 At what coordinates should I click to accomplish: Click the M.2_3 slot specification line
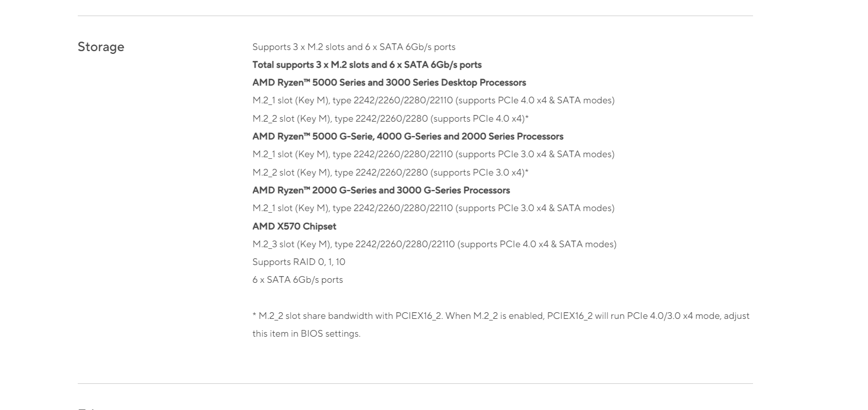(435, 244)
